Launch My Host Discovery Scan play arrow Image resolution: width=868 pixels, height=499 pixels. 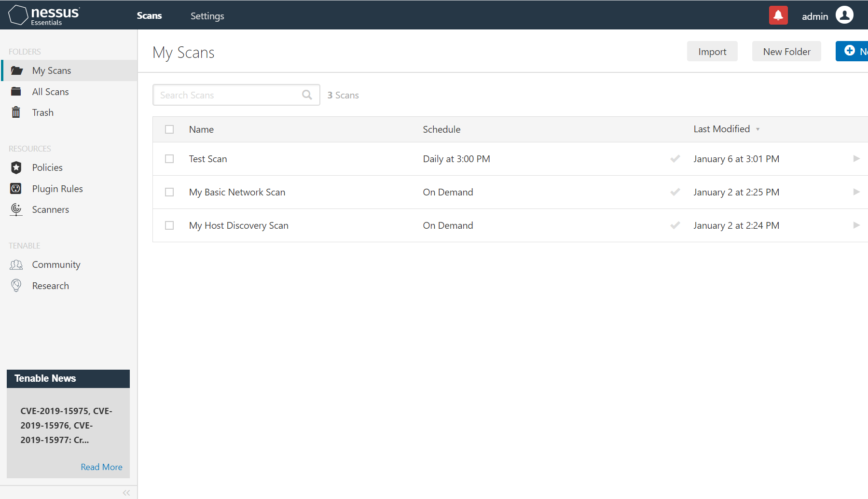click(x=856, y=225)
